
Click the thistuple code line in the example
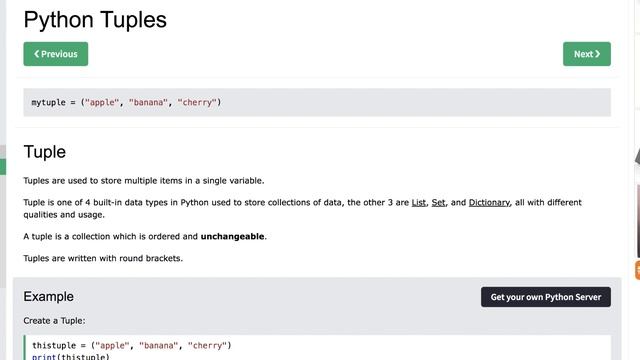click(x=131, y=345)
